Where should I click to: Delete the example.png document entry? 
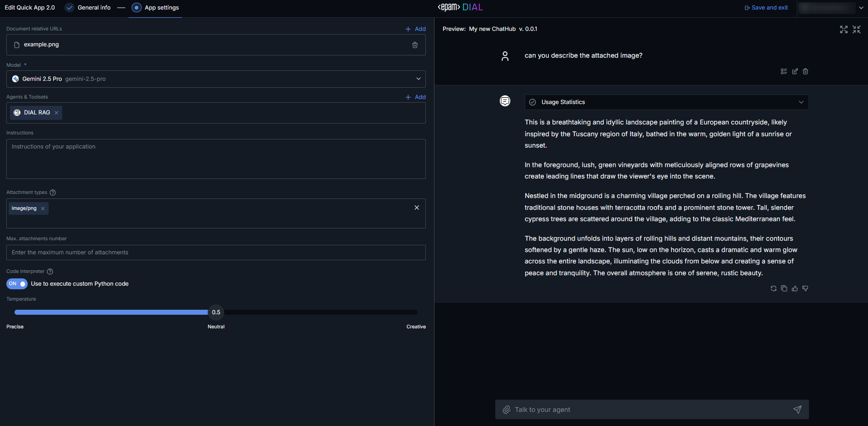[x=414, y=45]
